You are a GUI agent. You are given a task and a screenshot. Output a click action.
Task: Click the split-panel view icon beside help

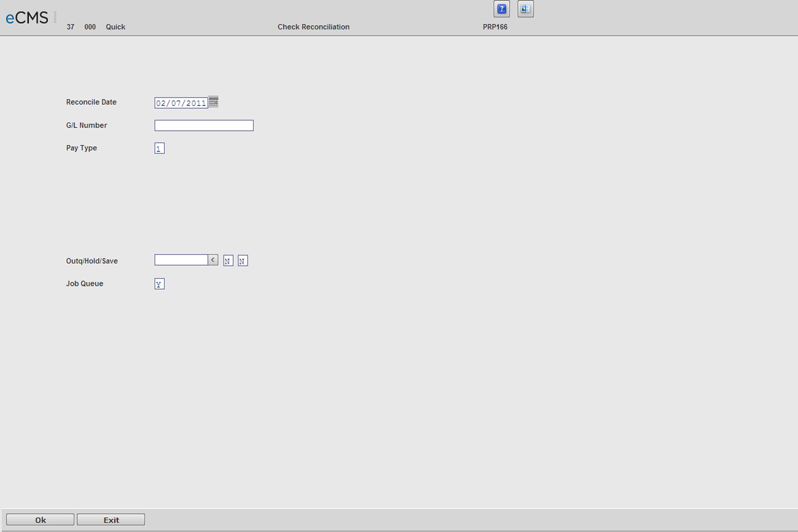pos(525,9)
